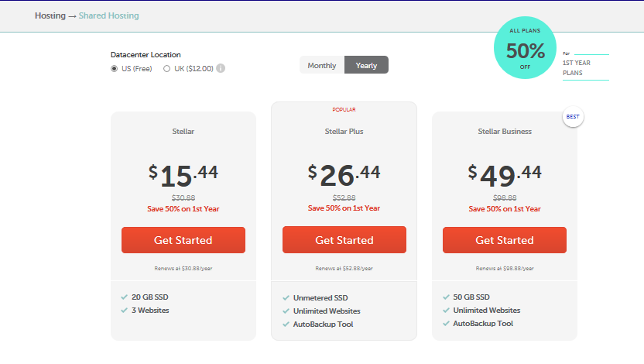Click the Stellar Business plan title

[505, 132]
